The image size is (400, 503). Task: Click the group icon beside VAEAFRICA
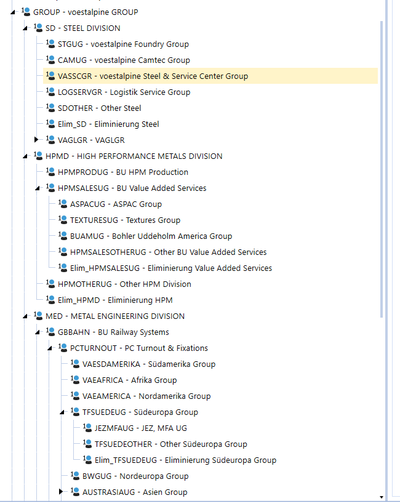pyautogui.click(x=75, y=380)
